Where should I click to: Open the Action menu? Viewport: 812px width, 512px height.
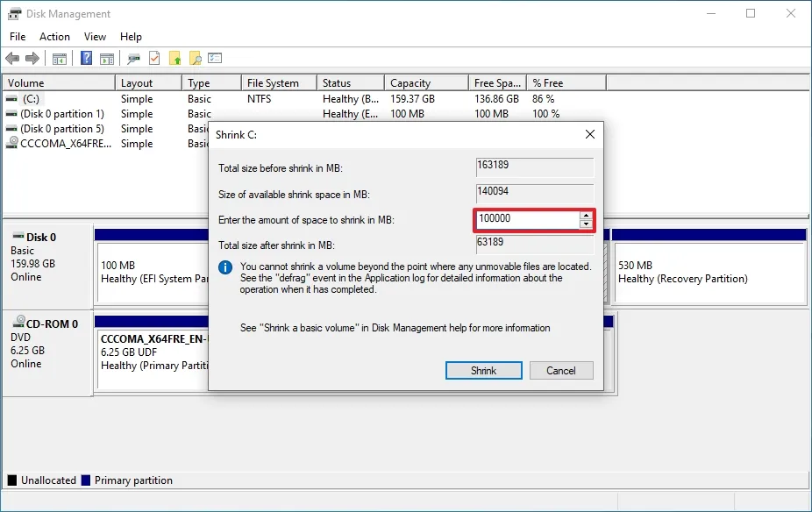point(54,37)
